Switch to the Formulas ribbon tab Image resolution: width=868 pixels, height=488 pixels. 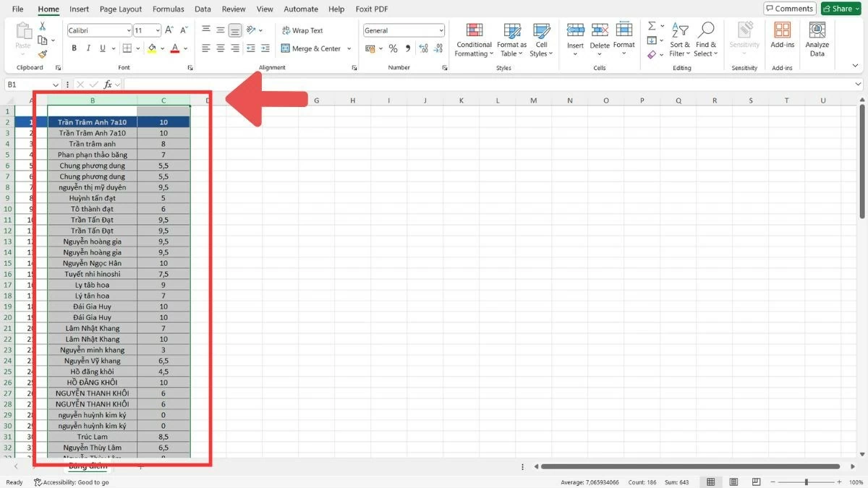168,9
